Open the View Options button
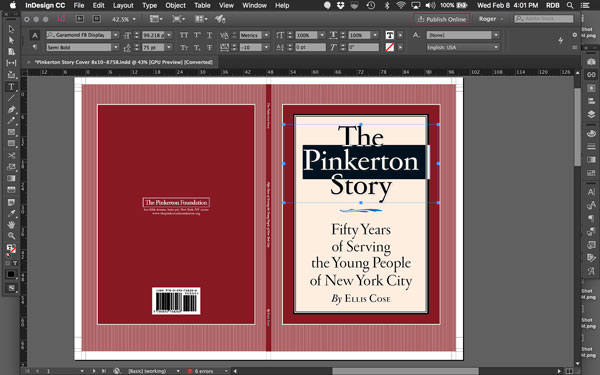The width and height of the screenshot is (600, 375). (156, 19)
